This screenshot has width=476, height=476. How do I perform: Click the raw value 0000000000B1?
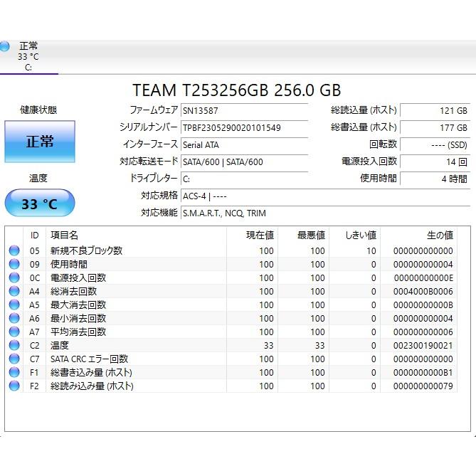point(423,373)
